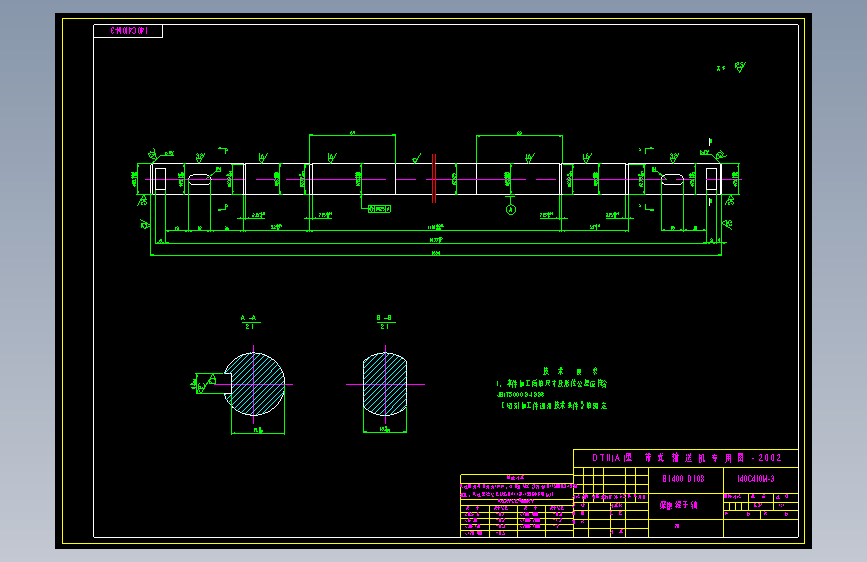The width and height of the screenshot is (867, 562).
Task: Select the rectangular flat on the right shaft end
Action: click(x=712, y=179)
